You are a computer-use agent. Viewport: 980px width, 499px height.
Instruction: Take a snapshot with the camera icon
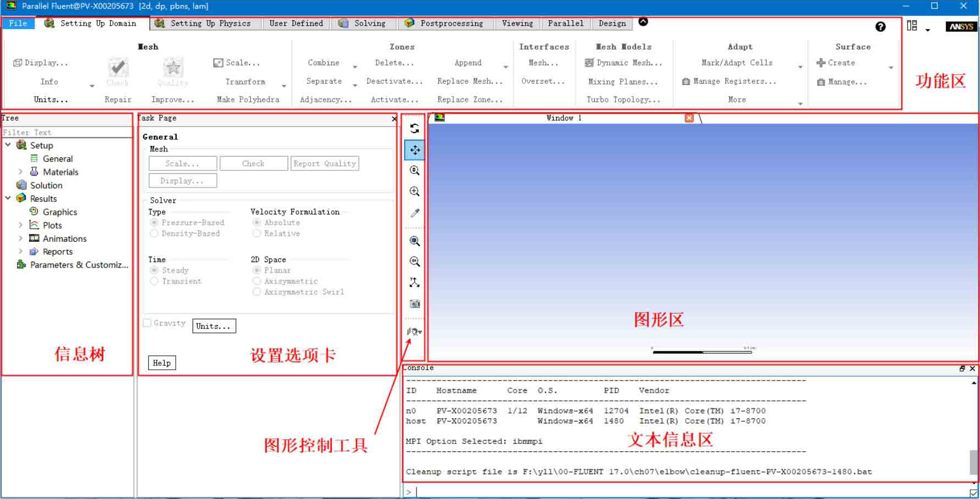414,304
